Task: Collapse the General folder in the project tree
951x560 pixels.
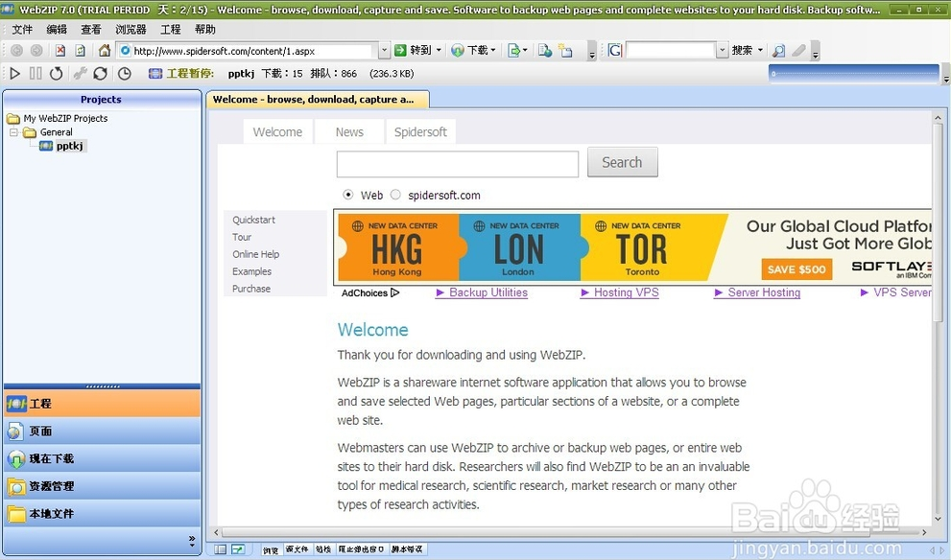Action: click(x=14, y=132)
